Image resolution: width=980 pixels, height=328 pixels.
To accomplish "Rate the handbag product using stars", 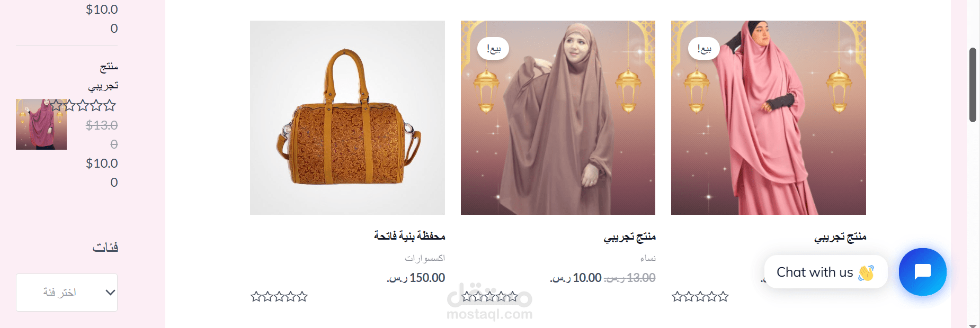I will coord(279,297).
